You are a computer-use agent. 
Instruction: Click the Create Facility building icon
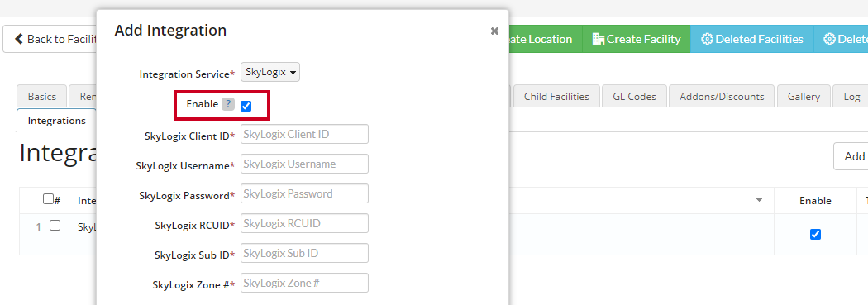click(x=598, y=39)
